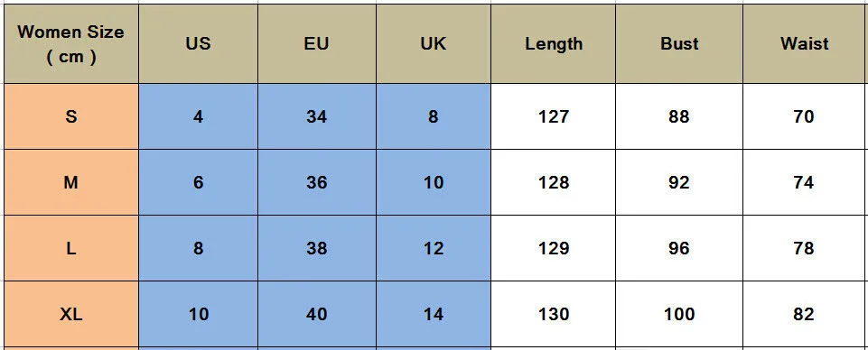The height and width of the screenshot is (350, 868).
Task: Select the EU column header
Action: pyautogui.click(x=317, y=43)
